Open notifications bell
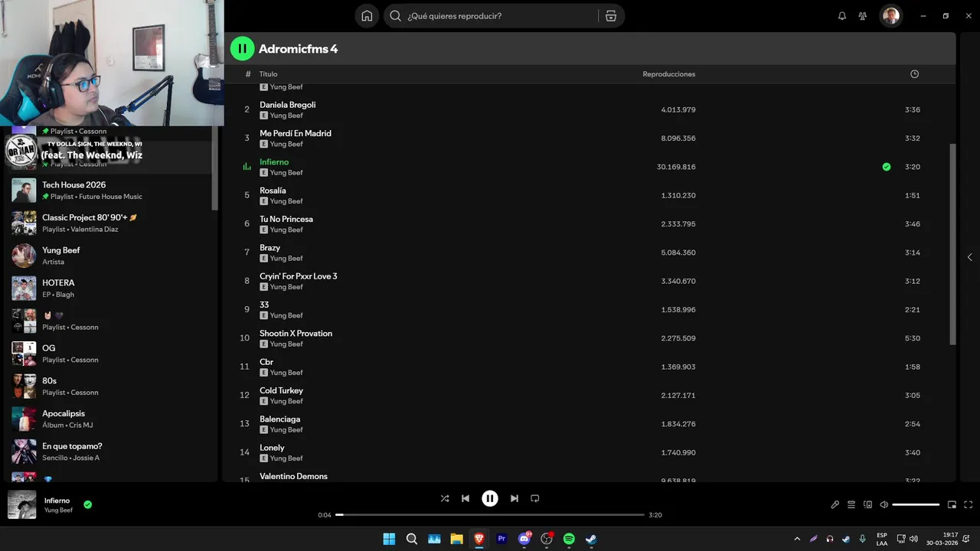This screenshot has height=551, width=980. point(842,16)
